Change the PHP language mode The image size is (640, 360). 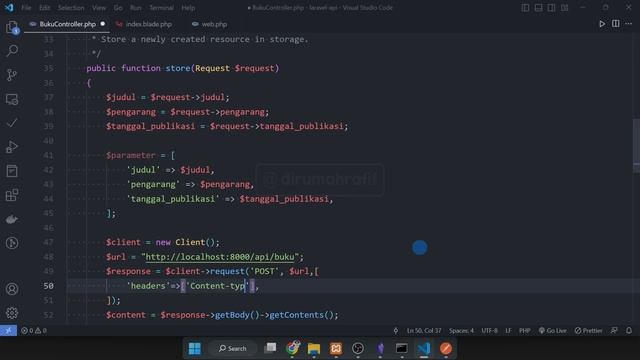pos(524,331)
